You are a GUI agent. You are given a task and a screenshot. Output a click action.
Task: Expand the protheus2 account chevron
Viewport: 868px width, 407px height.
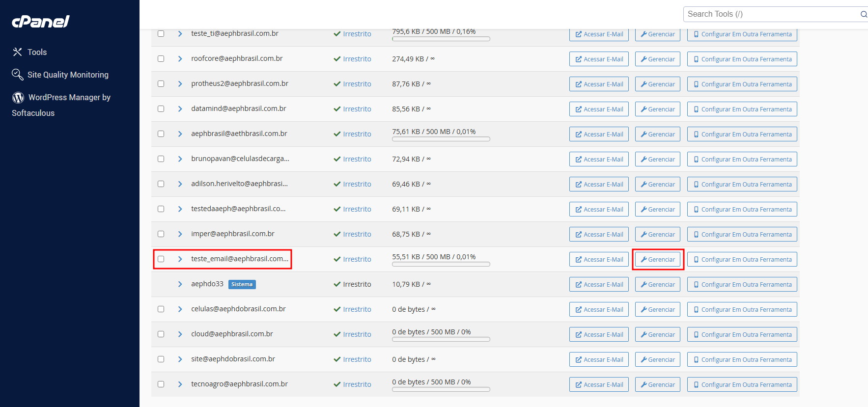[180, 84]
